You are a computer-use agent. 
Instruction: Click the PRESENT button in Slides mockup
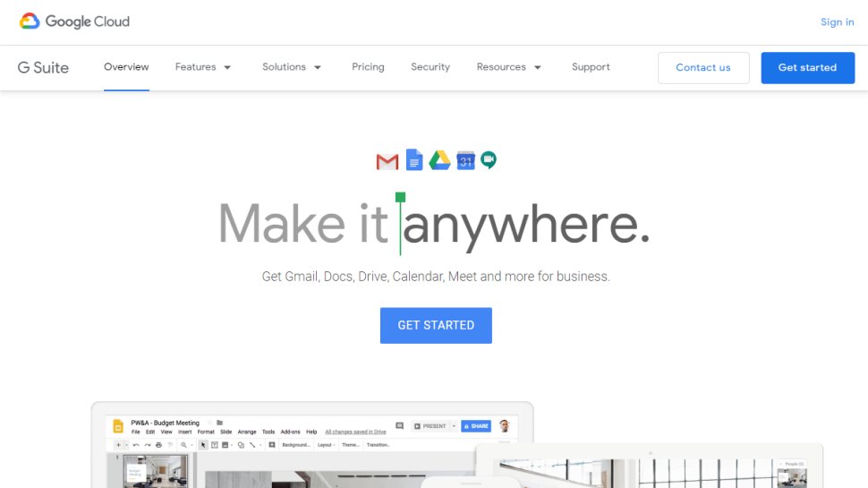click(430, 426)
